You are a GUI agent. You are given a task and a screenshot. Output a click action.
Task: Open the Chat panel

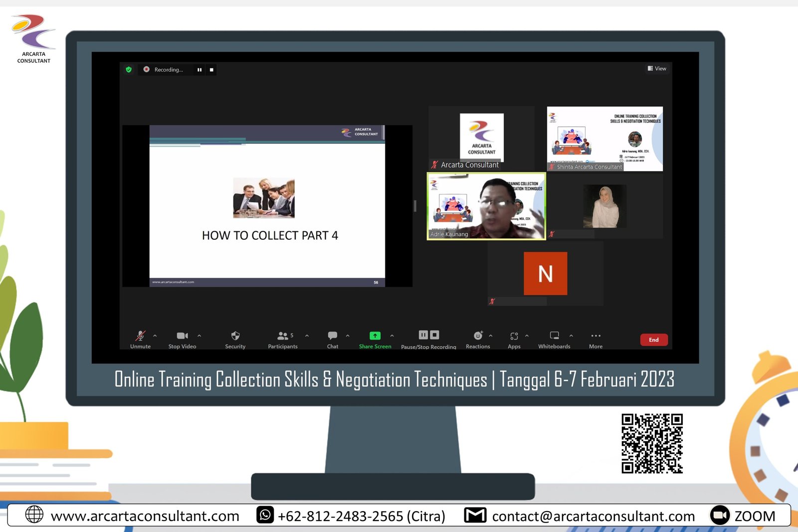click(x=333, y=336)
